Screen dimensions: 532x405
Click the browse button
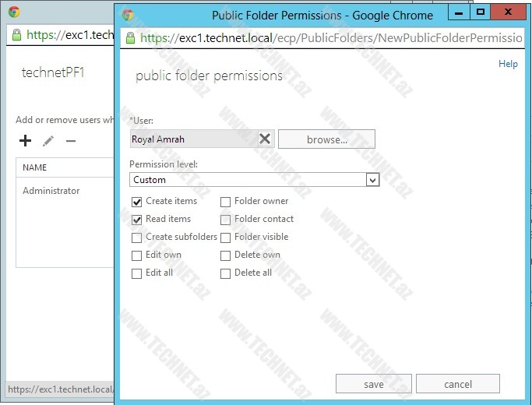coord(326,139)
